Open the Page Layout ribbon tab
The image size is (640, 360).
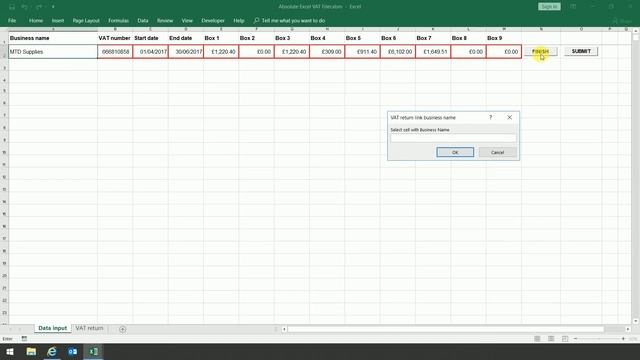click(86, 20)
